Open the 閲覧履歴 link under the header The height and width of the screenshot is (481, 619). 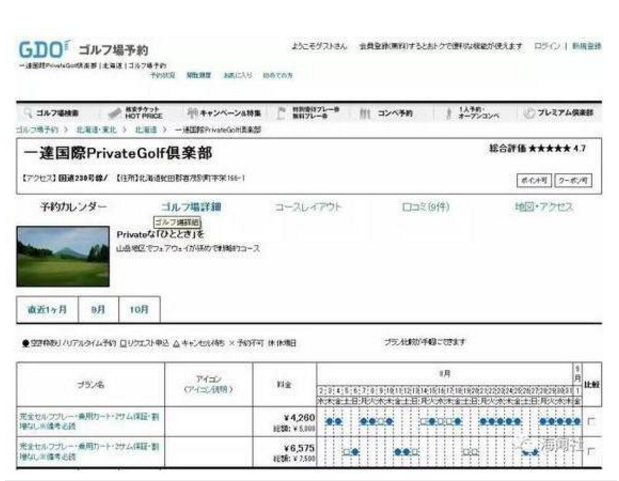tap(199, 75)
